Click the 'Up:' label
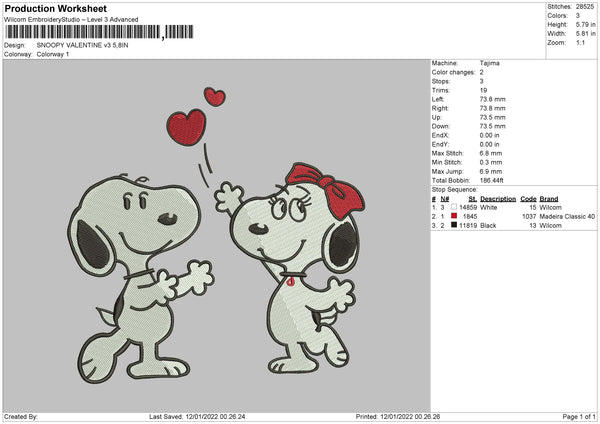 pyautogui.click(x=437, y=117)
